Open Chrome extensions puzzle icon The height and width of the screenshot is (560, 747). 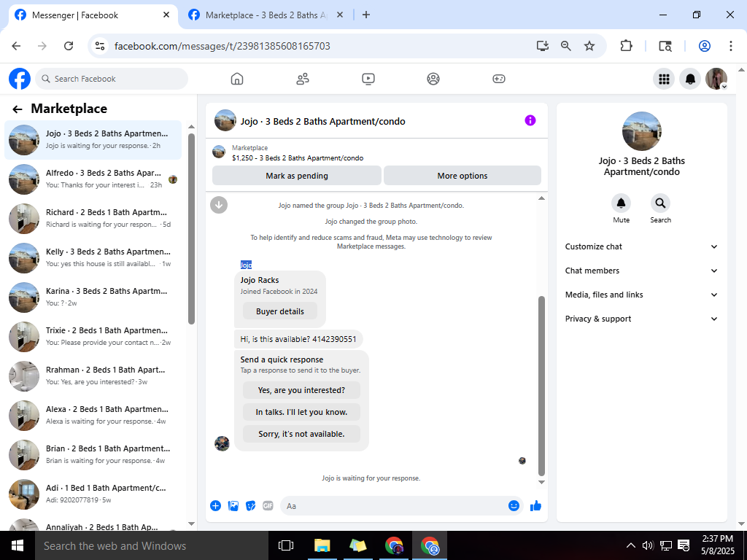tap(626, 46)
